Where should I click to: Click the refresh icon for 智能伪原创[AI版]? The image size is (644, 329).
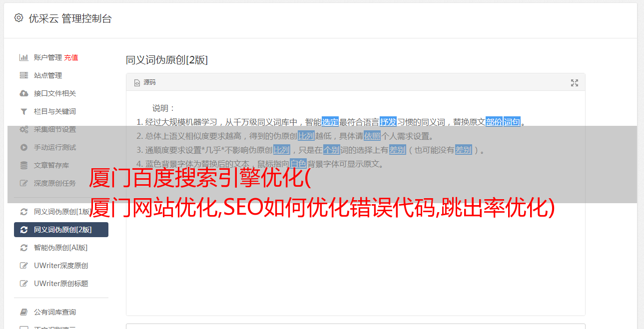(x=23, y=248)
